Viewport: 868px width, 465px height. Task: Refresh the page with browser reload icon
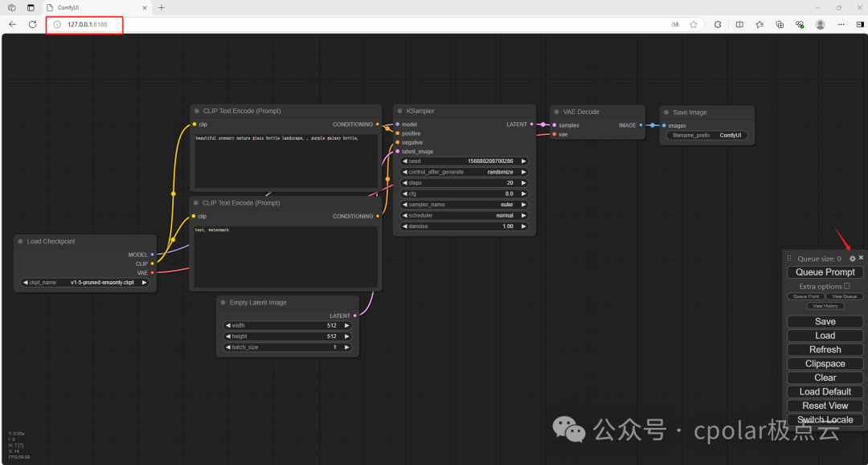[32, 24]
